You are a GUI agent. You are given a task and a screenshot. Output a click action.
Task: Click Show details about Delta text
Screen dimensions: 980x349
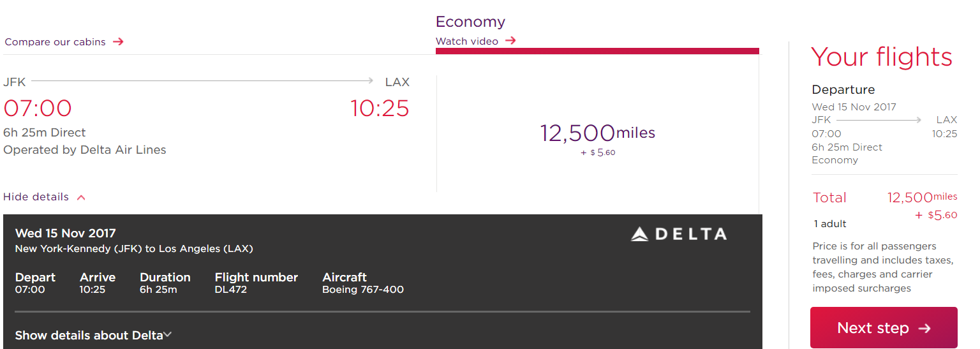(89, 336)
